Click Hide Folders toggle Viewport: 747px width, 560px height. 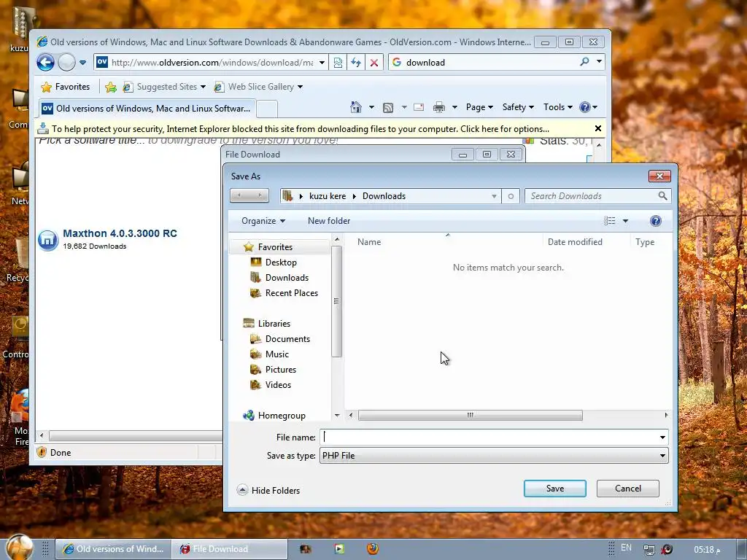[x=268, y=491]
